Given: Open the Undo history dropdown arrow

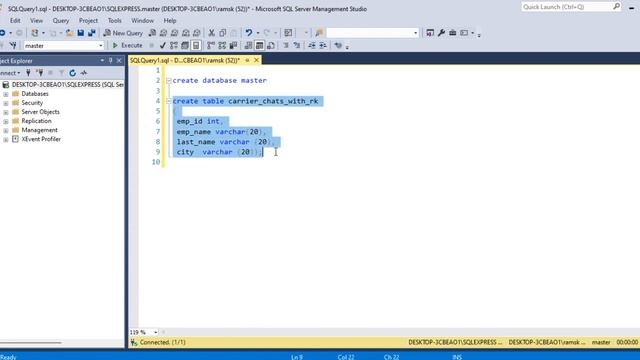Looking at the screenshot, I should (258, 33).
